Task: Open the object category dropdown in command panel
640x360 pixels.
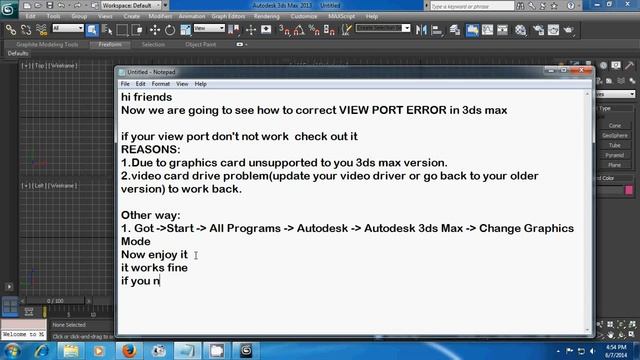Action: coord(616,94)
